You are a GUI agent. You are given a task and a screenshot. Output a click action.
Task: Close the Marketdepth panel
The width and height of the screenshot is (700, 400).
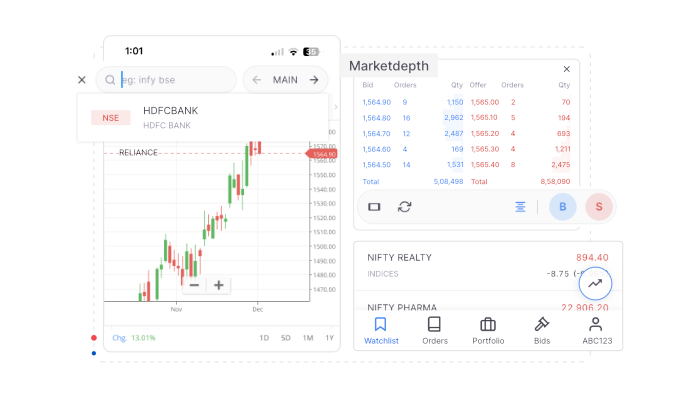tap(566, 69)
